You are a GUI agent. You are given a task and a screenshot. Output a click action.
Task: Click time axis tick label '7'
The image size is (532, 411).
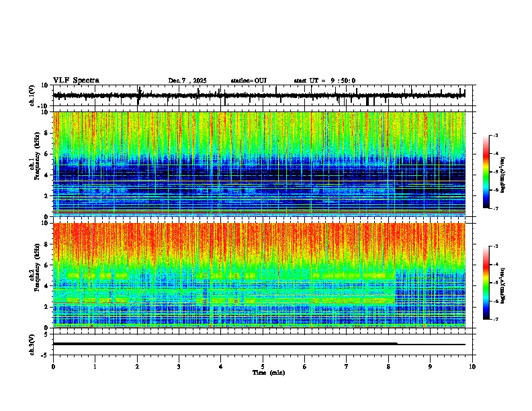pos(347,367)
